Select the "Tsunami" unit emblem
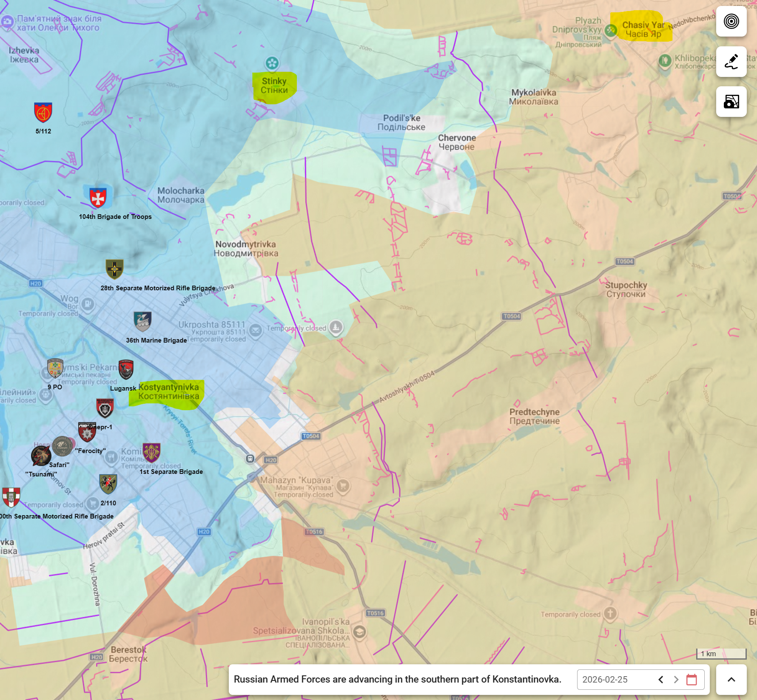757x700 pixels. coord(41,455)
